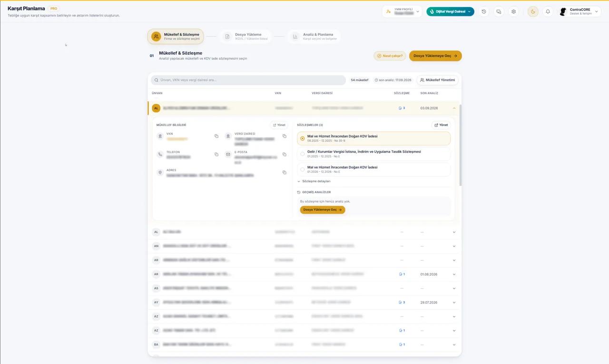Click the BA avatar badge in the list
The height and width of the screenshot is (364, 609).
click(x=156, y=344)
